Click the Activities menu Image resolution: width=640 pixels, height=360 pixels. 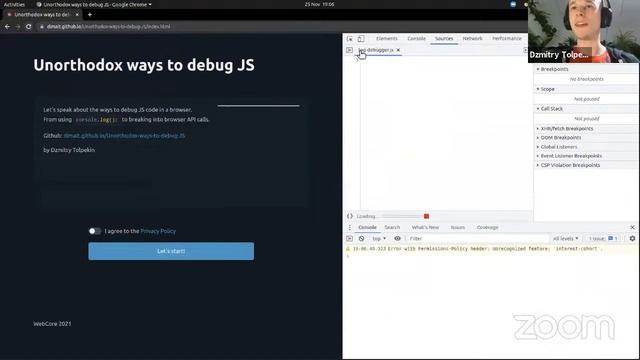pos(14,4)
